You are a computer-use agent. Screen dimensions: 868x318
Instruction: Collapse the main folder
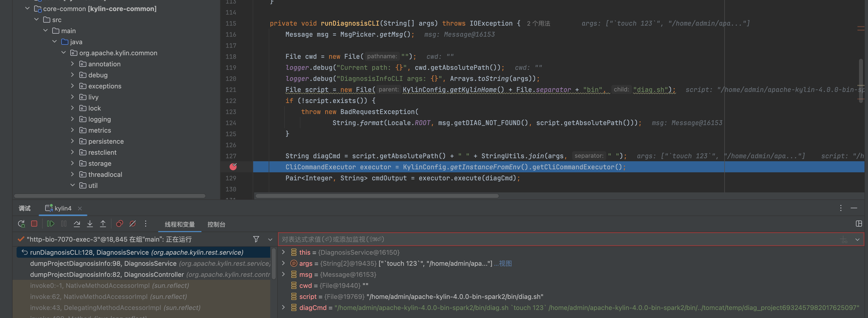[45, 31]
